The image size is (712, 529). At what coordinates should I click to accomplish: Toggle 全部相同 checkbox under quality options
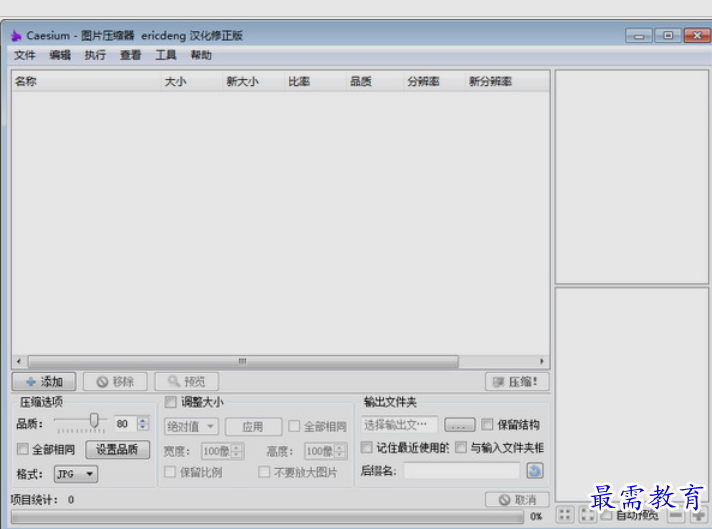click(23, 449)
